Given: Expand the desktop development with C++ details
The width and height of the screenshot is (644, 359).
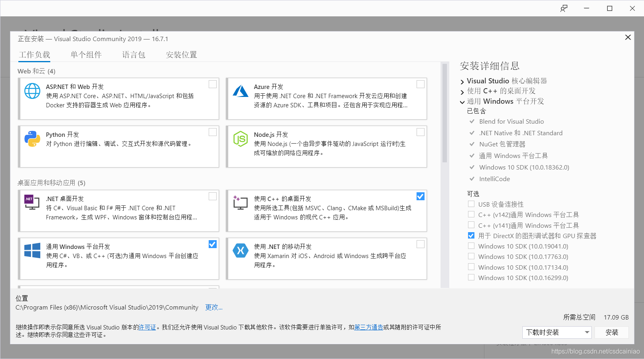Looking at the screenshot, I should pyautogui.click(x=462, y=92).
